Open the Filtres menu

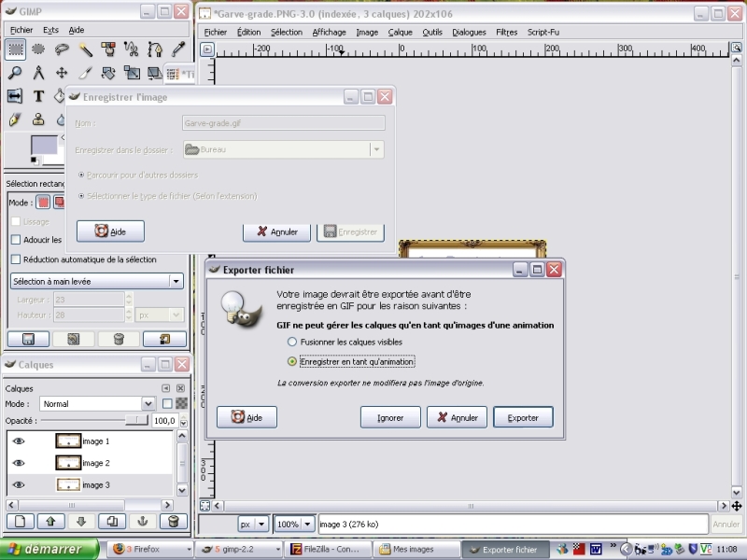pyautogui.click(x=506, y=32)
